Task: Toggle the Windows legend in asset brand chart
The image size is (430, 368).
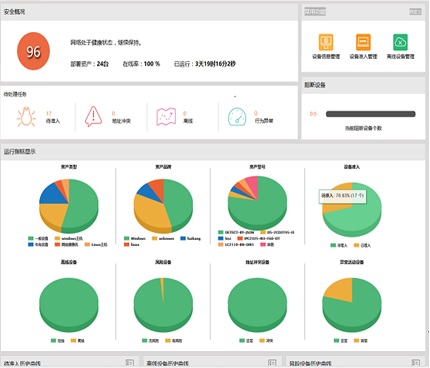Action: click(x=135, y=238)
